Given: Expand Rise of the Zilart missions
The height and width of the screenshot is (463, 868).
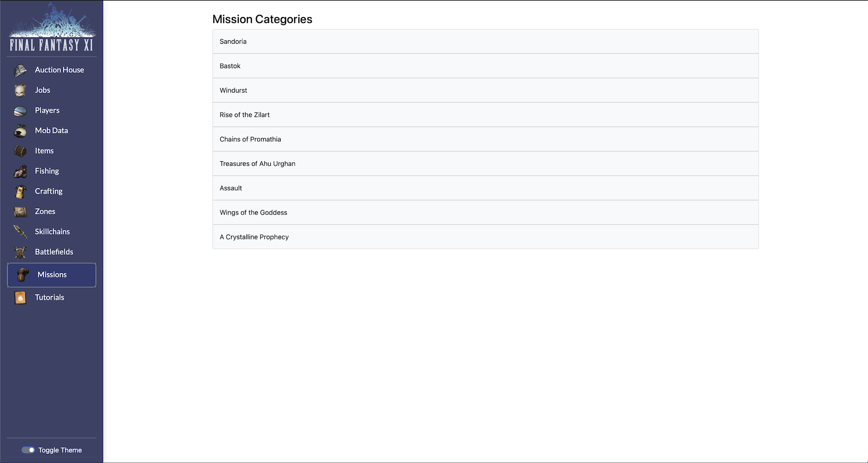Looking at the screenshot, I should 485,115.
